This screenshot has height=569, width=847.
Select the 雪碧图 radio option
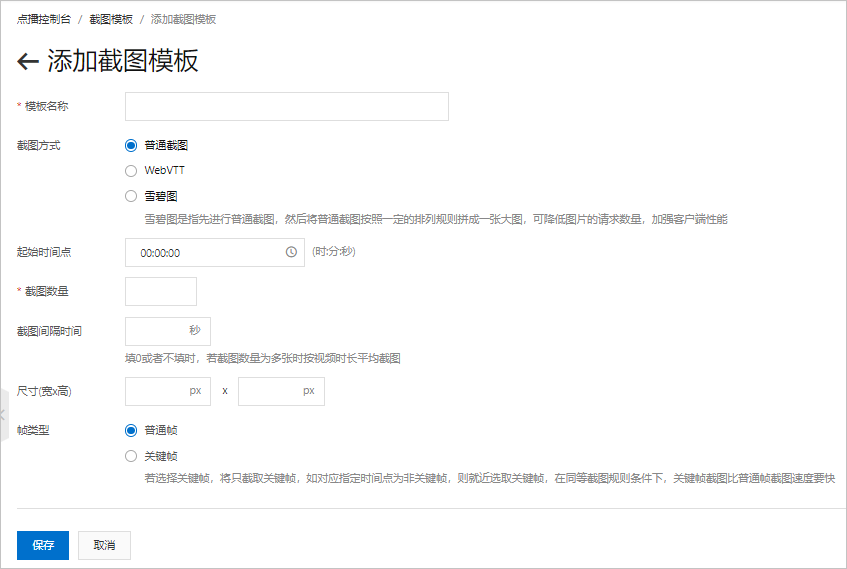[131, 196]
